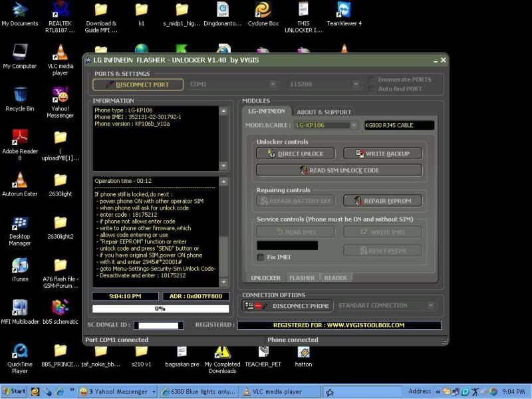Viewport: 532px width, 399px height.
Task: Click the 0% progress bar
Action: (x=160, y=309)
